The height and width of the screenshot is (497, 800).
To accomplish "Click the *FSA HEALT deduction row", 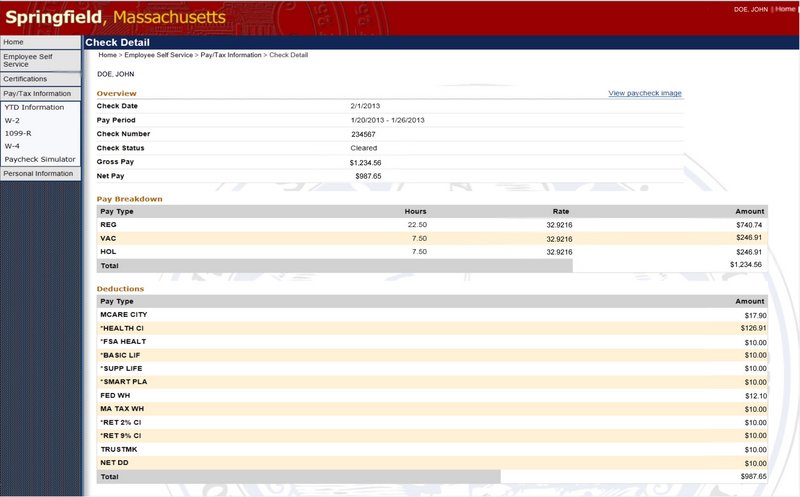I will pyautogui.click(x=432, y=342).
